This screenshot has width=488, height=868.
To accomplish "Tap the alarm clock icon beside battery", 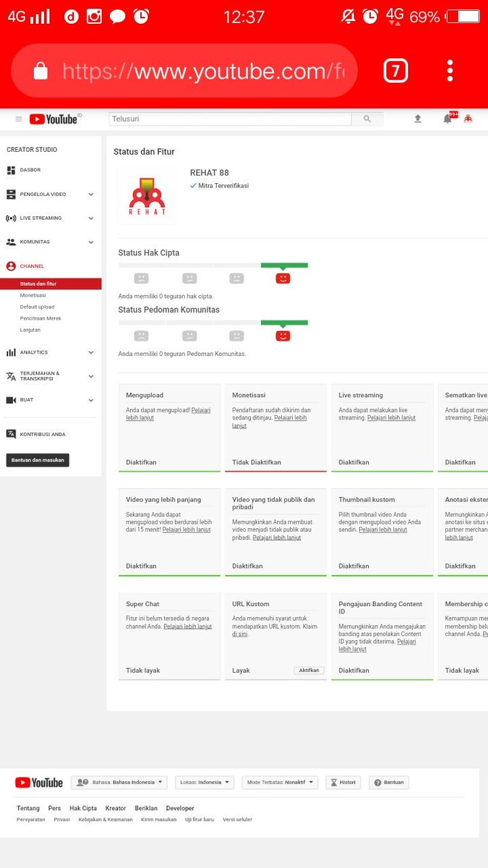I will [370, 16].
